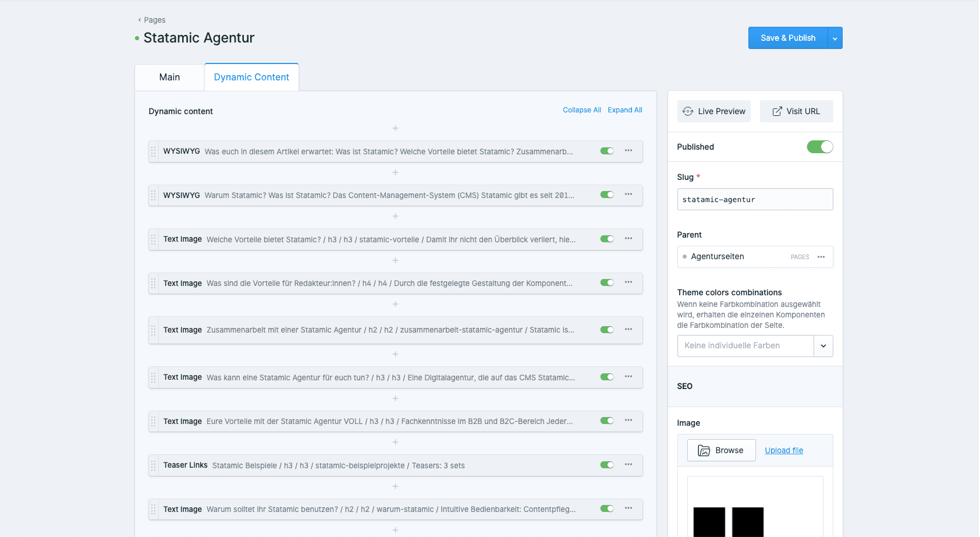Open options menu for 'Was kann eine Statamic Agentur' block
The height and width of the screenshot is (537, 980).
(x=629, y=377)
